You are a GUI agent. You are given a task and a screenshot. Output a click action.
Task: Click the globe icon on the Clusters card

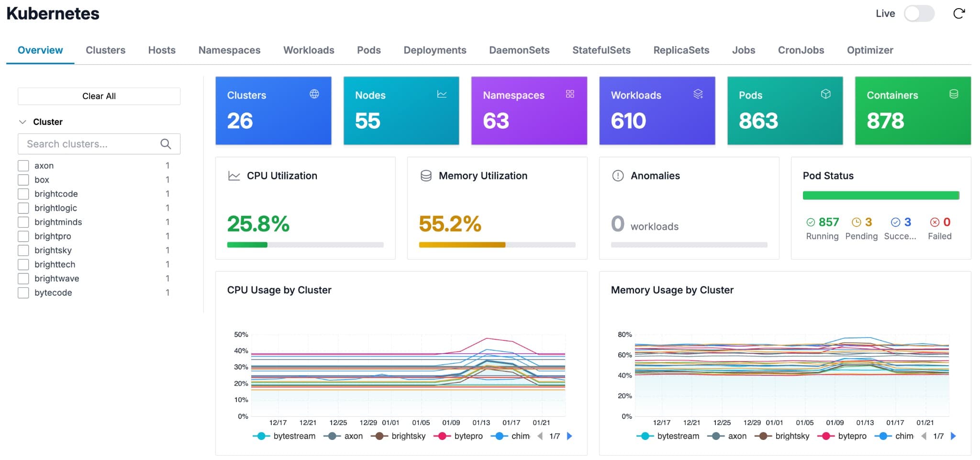(313, 95)
